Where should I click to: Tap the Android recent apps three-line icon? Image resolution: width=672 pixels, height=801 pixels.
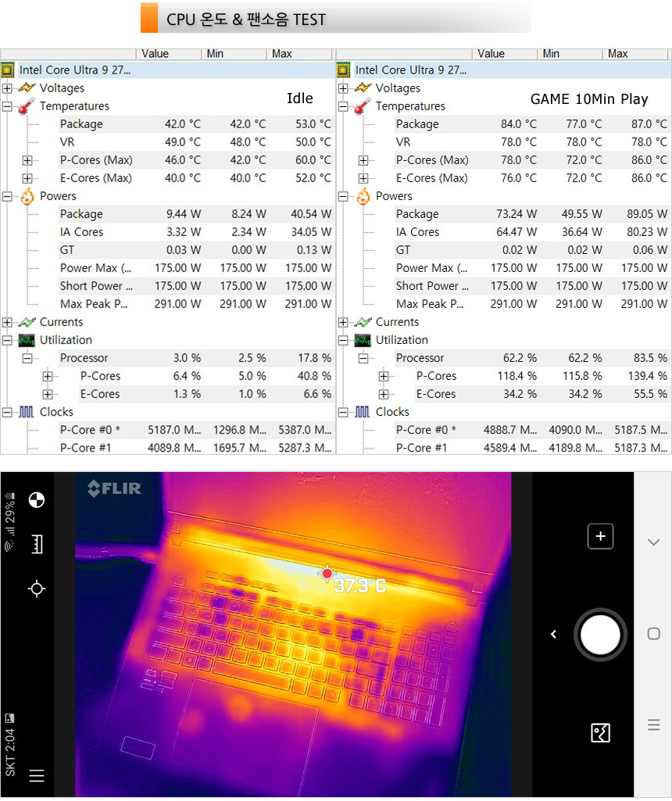(x=654, y=725)
